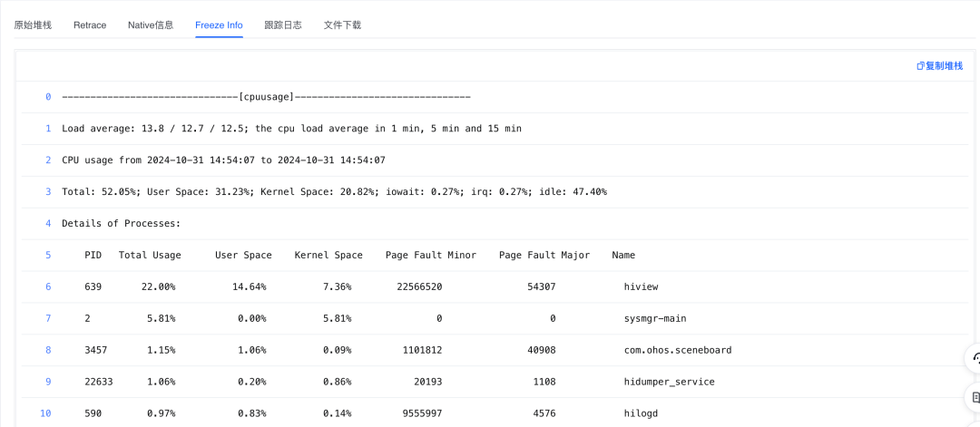The height and width of the screenshot is (427, 980).
Task: Switch to the 跟踪日志 tab
Action: click(283, 25)
